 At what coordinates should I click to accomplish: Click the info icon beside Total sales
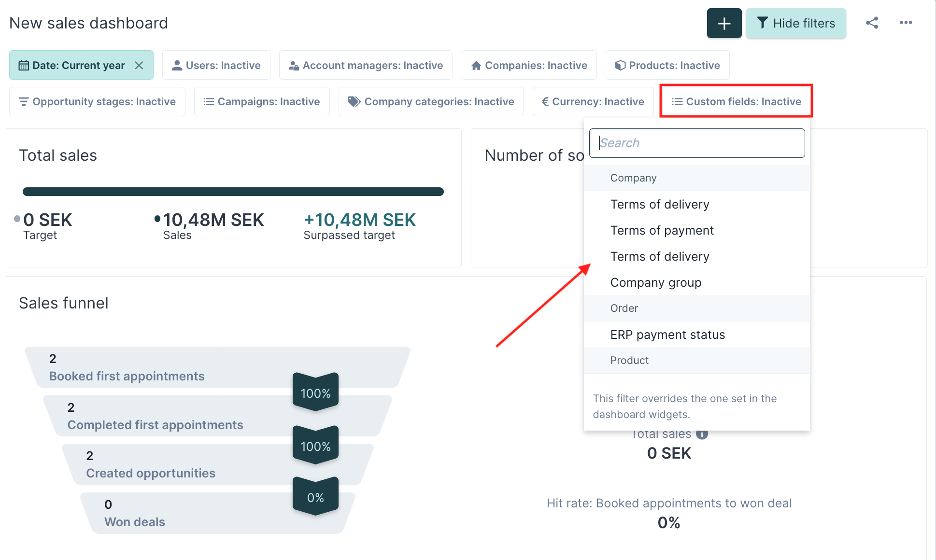702,434
